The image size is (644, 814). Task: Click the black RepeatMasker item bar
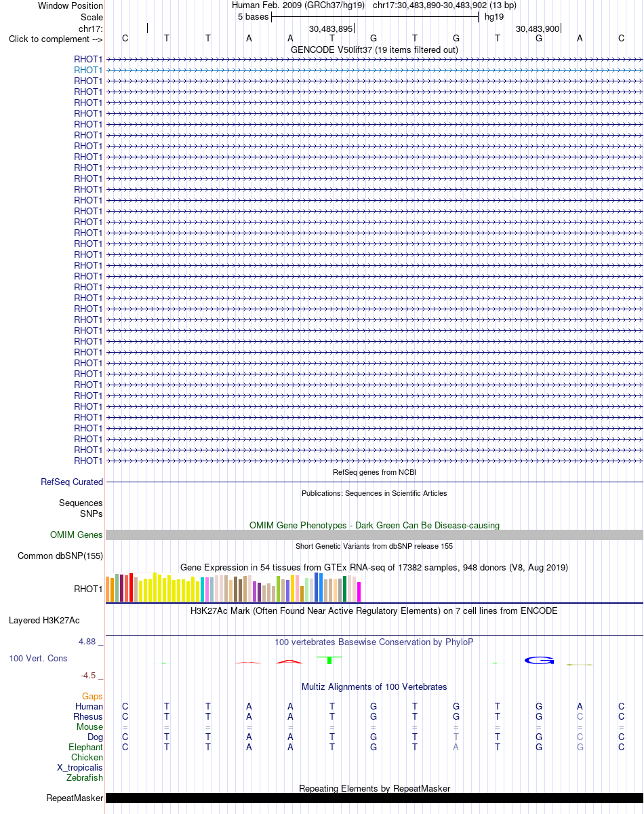(374, 798)
